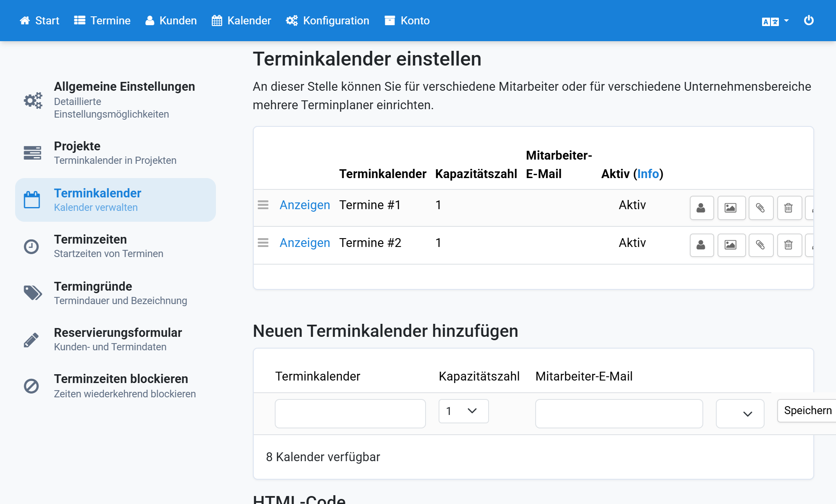Click the trash delete icon for Termine #1
836x504 pixels.
point(789,207)
